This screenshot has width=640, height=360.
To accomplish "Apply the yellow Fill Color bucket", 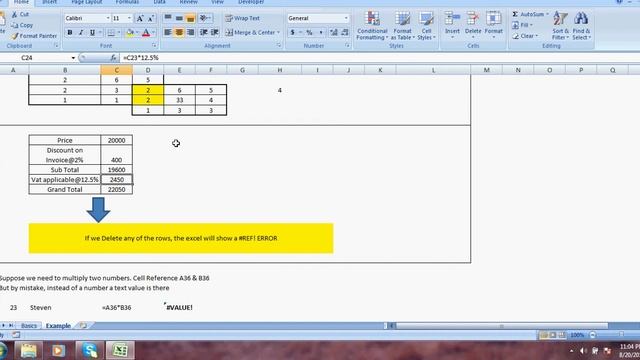I will [130, 32].
